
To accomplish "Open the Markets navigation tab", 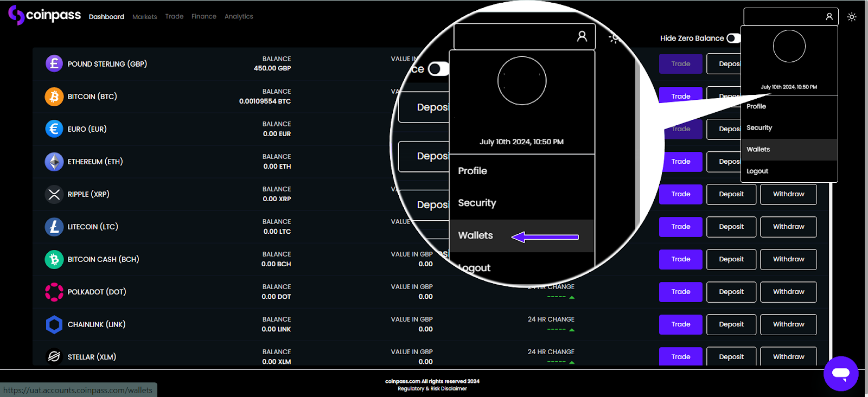I will (144, 17).
